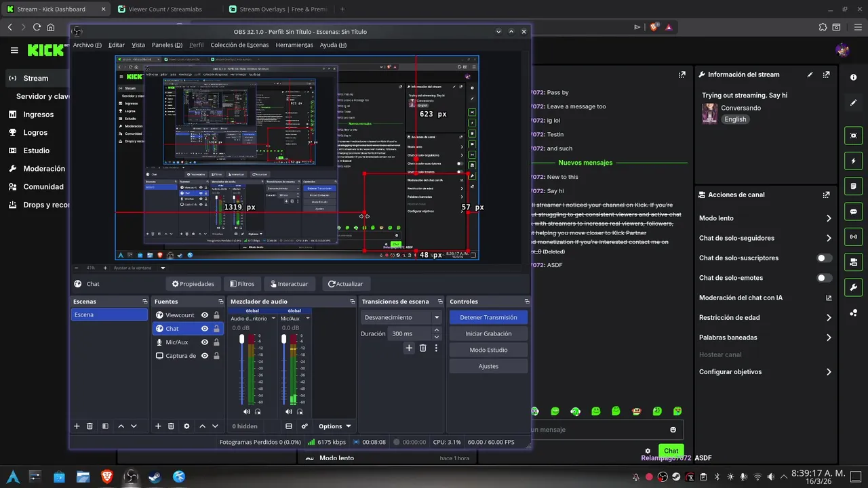Viewport: 868px width, 488px height.
Task: Click the lightning bolt icon in Kick sidebar
Action: [x=854, y=161]
